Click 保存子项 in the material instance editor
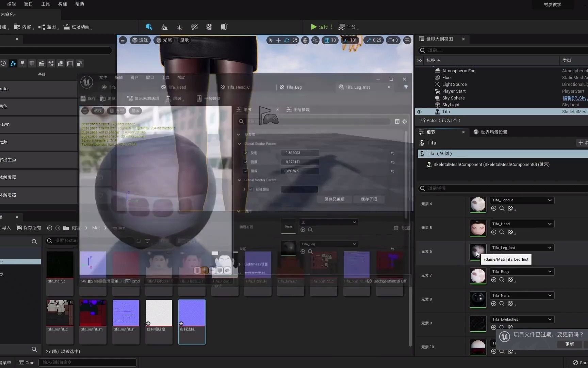588x368 pixels. pyautogui.click(x=369, y=199)
